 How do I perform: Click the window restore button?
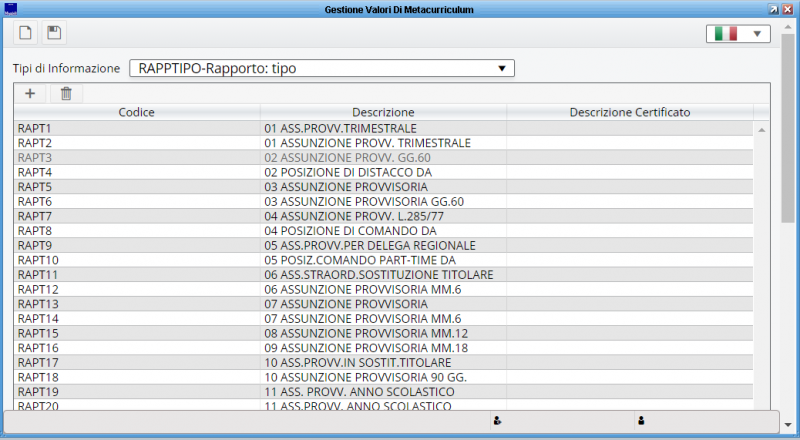pyautogui.click(x=773, y=9)
